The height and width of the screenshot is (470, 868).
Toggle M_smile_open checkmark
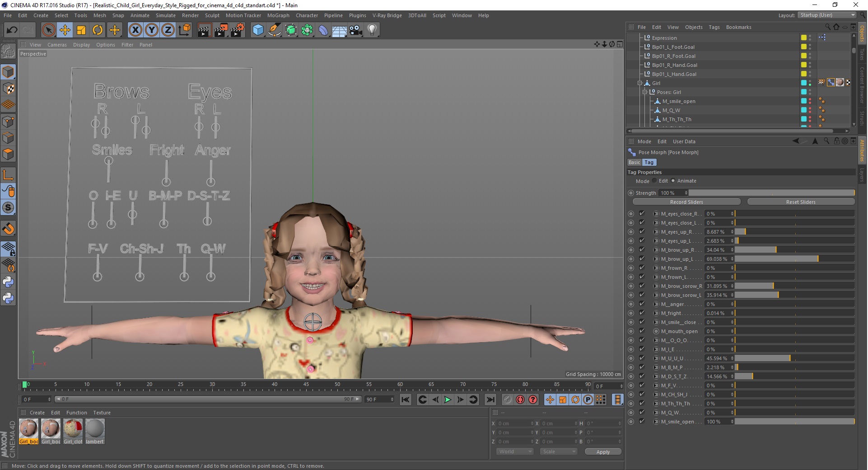click(642, 421)
